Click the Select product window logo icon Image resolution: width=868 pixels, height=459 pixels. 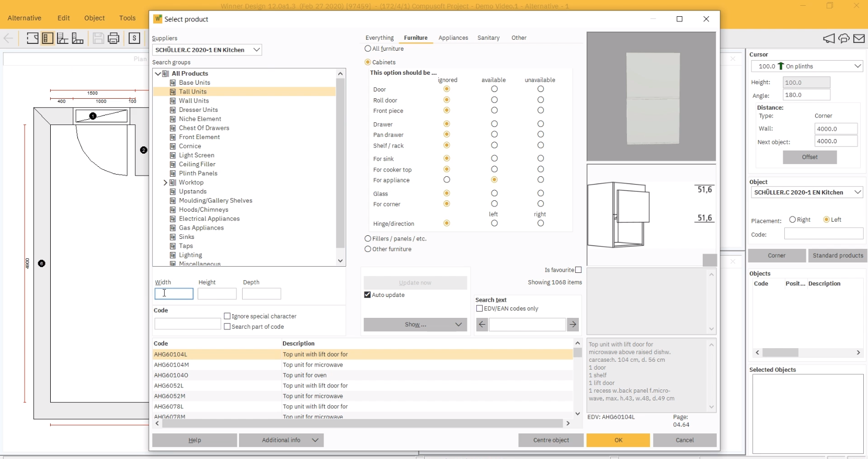pos(157,19)
